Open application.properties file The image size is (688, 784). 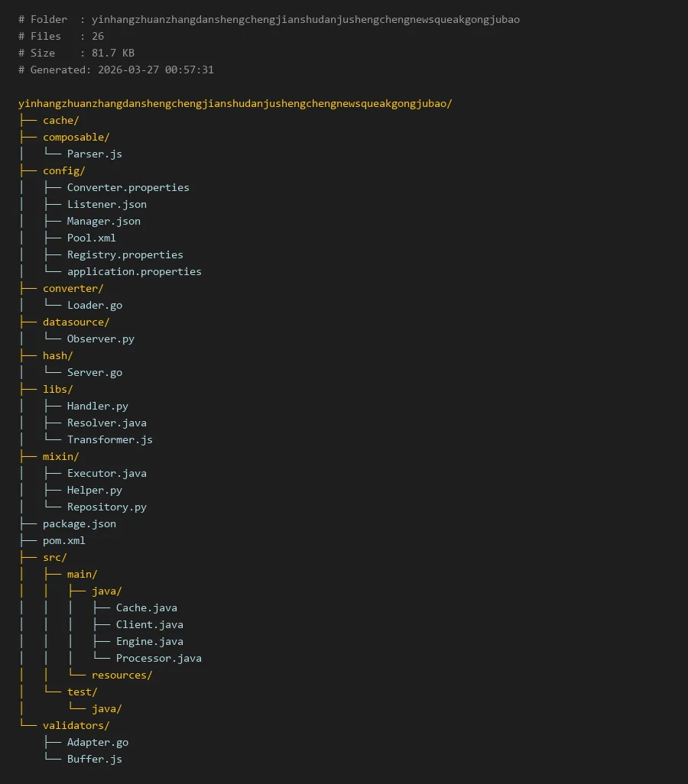click(x=134, y=271)
